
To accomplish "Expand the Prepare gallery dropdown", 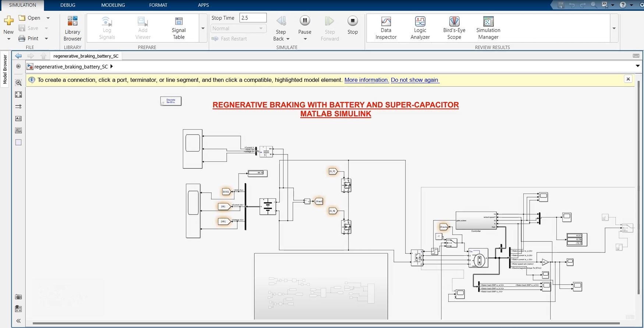I will coord(203,28).
